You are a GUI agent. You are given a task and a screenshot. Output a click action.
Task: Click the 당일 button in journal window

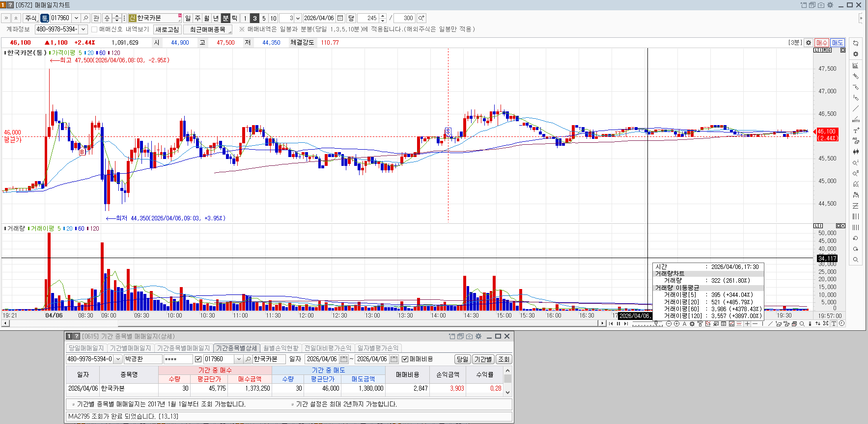pyautogui.click(x=463, y=359)
